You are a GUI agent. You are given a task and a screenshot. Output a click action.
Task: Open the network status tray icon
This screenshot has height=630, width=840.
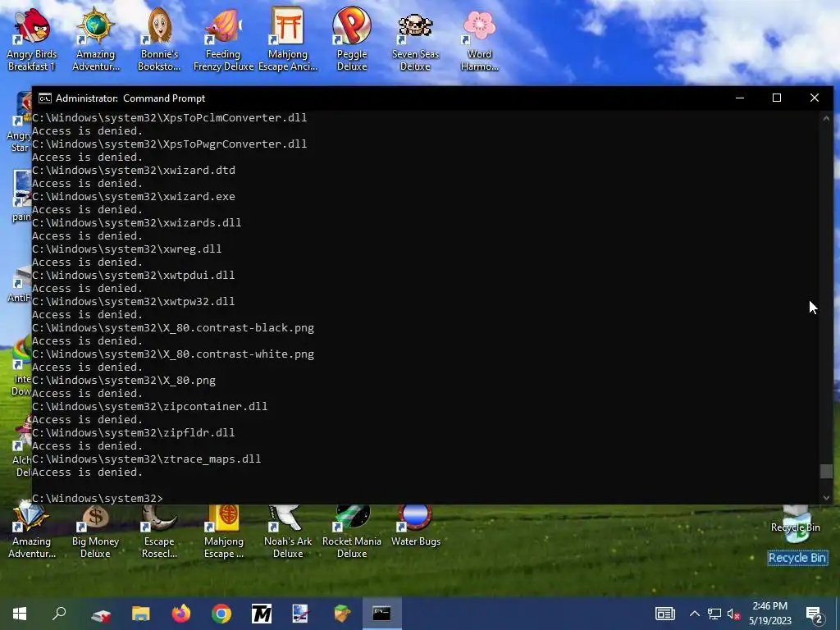(x=714, y=614)
